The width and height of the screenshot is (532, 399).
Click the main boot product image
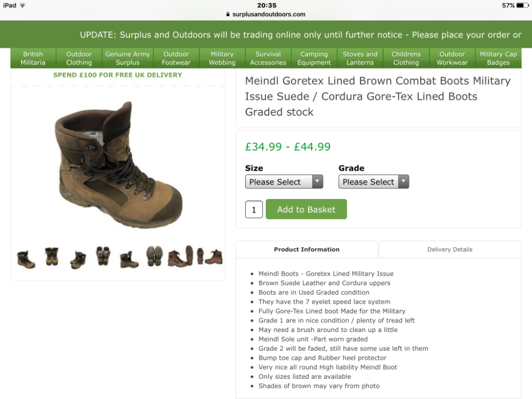coord(118,164)
